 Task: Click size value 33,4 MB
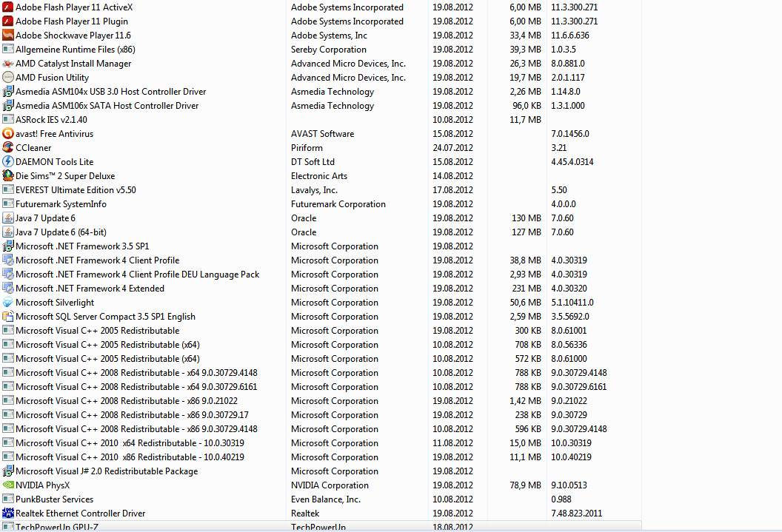(525, 36)
